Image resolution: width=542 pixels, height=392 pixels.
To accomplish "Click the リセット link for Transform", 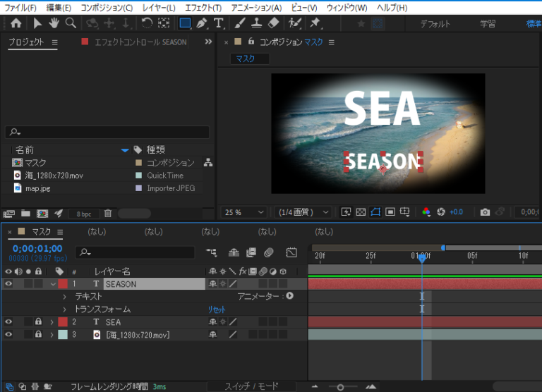I will pos(217,310).
